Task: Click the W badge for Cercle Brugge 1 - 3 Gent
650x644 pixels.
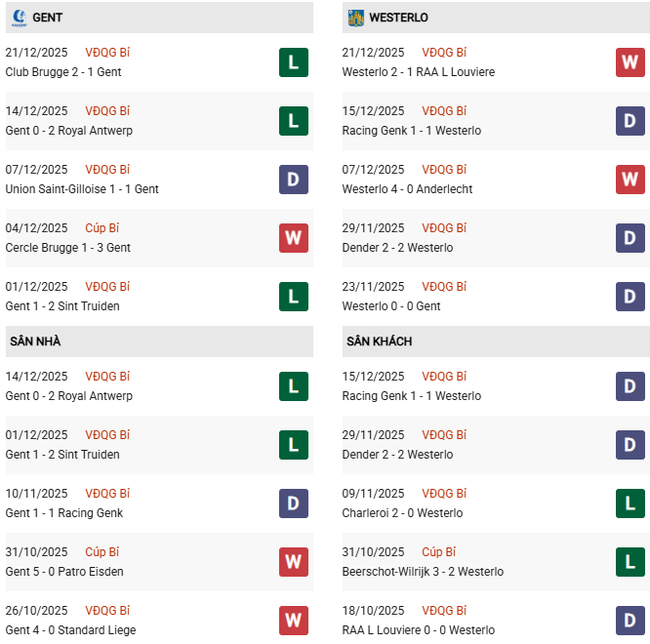Action: 294,238
